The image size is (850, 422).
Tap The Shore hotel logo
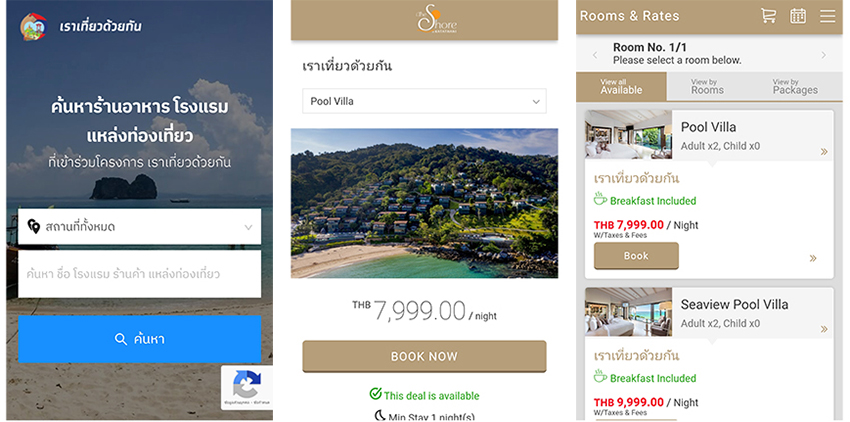pos(436,20)
